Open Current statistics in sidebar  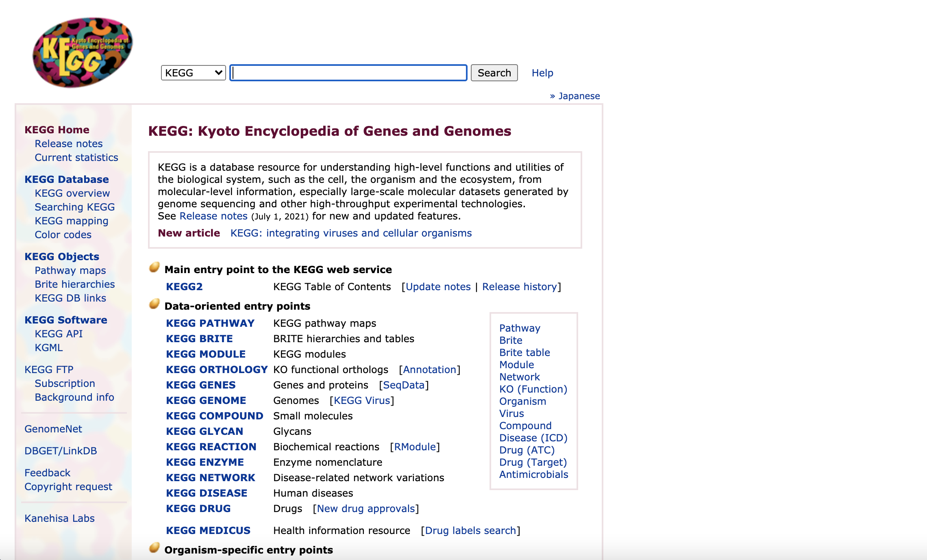[x=76, y=157]
